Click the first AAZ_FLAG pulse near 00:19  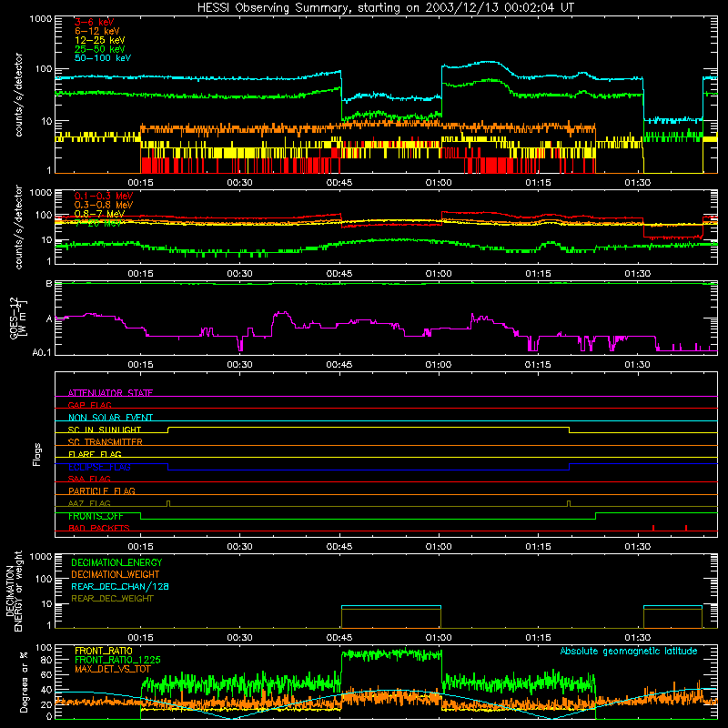pyautogui.click(x=168, y=504)
